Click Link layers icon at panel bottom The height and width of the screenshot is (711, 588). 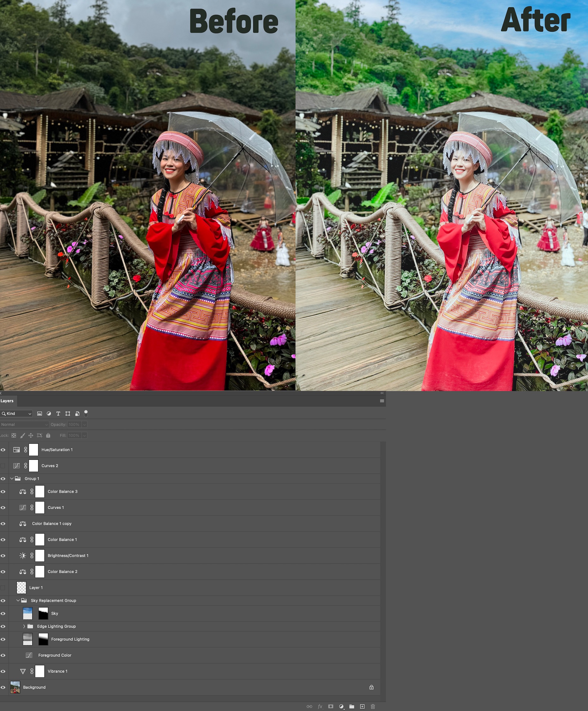tap(309, 706)
